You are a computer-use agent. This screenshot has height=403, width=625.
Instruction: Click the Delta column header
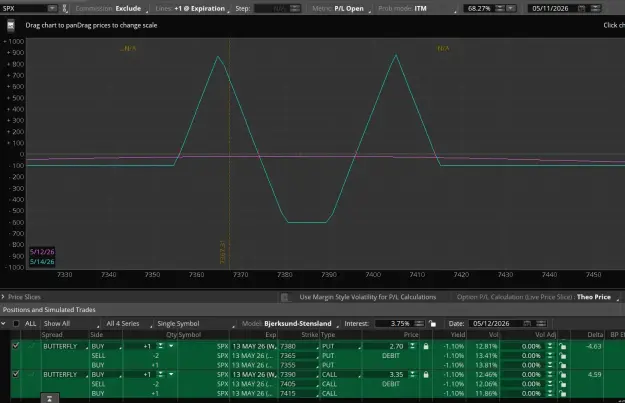594,335
